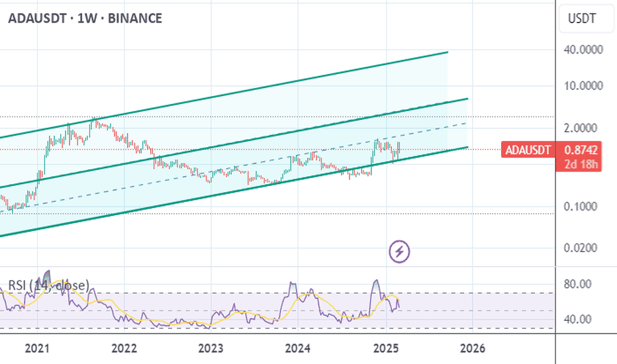Screen dimensions: 617x364
Task: Click the 40.00 RSI axis label
Action: point(577,319)
